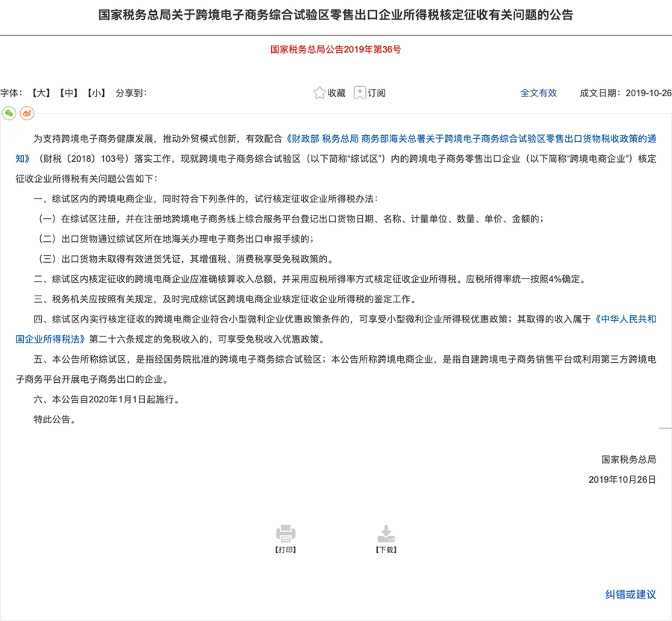Click paragraph 三、税务机关应按照有关规定
The width and height of the screenshot is (672, 621).
click(x=225, y=299)
